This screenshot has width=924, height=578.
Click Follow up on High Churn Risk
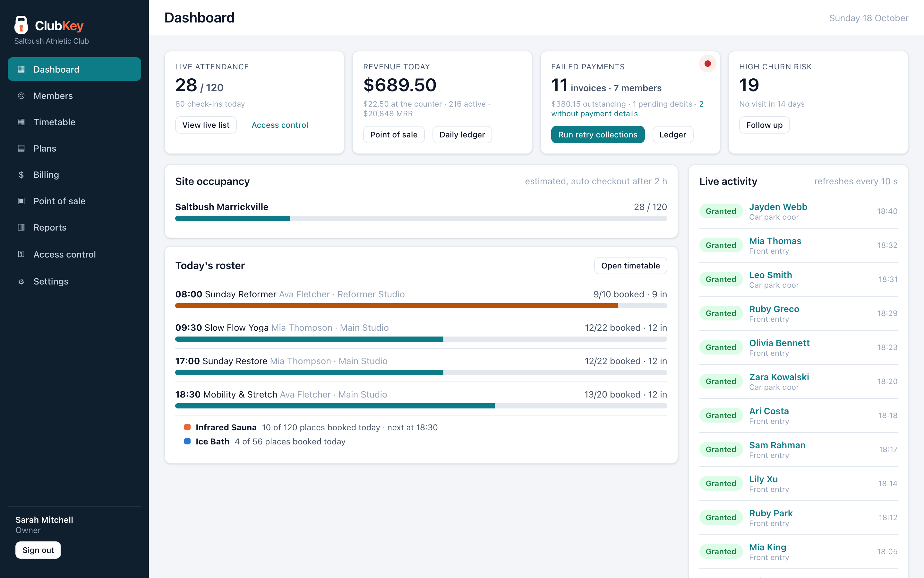(764, 125)
